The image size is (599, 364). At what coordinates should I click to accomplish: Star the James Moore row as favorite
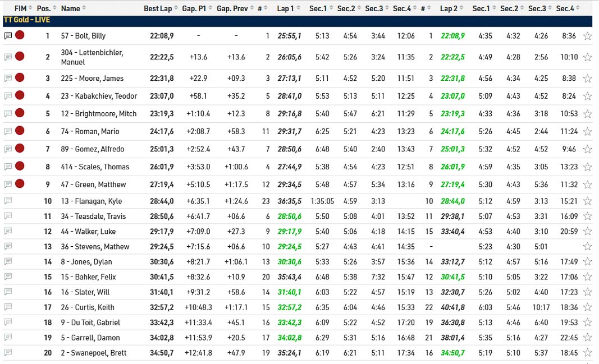point(587,79)
